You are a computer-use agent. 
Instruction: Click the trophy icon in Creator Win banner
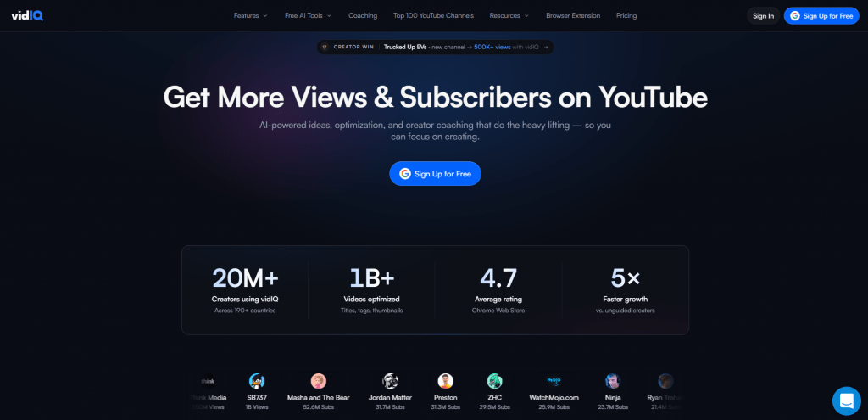click(x=325, y=48)
